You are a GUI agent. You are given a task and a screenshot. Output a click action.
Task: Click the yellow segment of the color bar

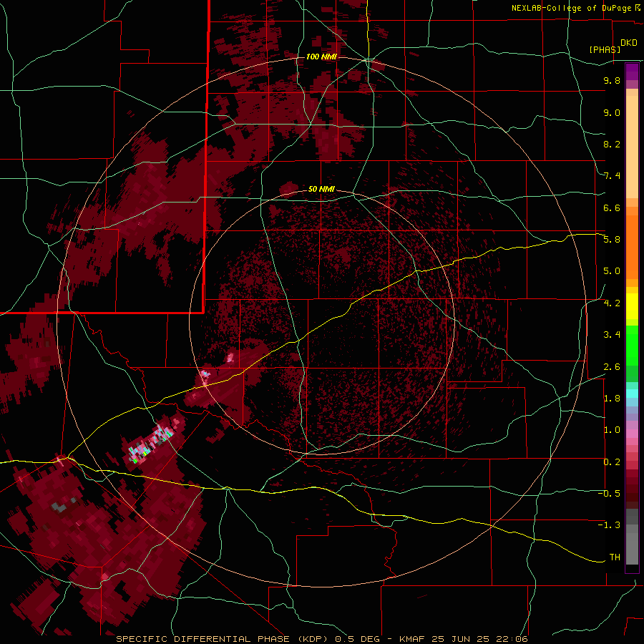pos(632,306)
